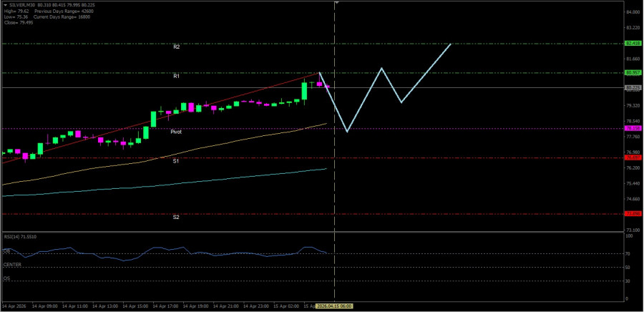Viewport: 644px width, 312px height.
Task: Click the green 80.957 price tag
Action: 632,72
